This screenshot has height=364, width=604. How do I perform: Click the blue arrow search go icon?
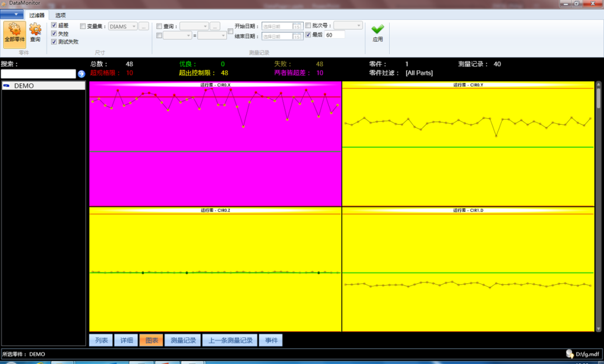pyautogui.click(x=81, y=74)
